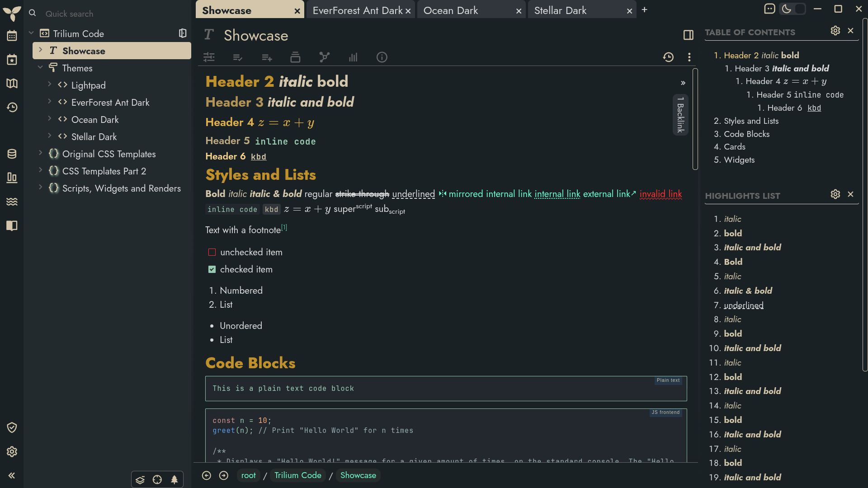The image size is (868, 488).
Task: Open the note actions three-dot menu
Action: tap(689, 57)
